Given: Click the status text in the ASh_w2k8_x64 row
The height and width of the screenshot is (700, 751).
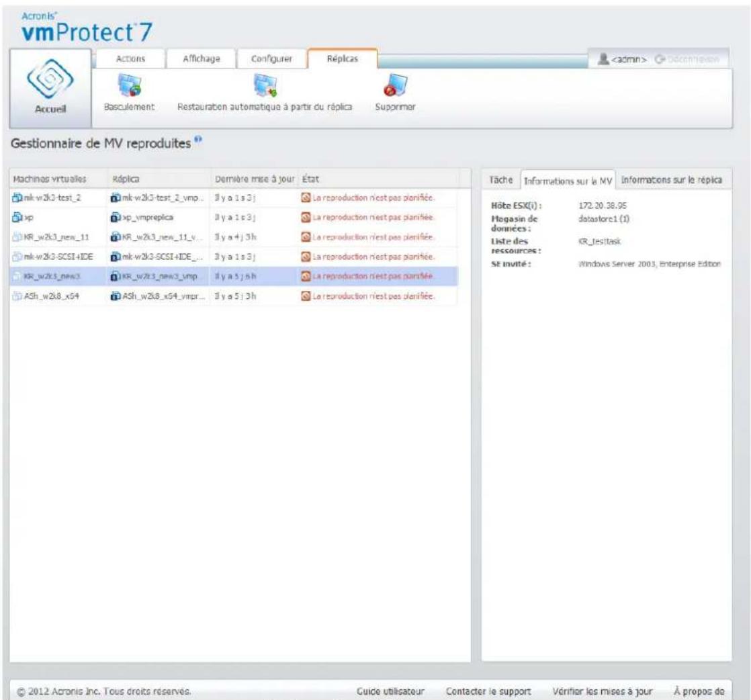Looking at the screenshot, I should (373, 296).
